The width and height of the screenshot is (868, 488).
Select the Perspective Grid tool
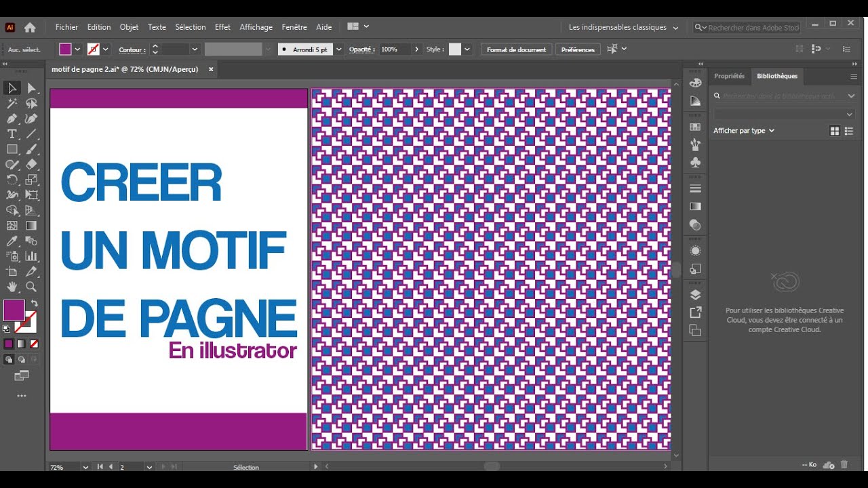(31, 211)
